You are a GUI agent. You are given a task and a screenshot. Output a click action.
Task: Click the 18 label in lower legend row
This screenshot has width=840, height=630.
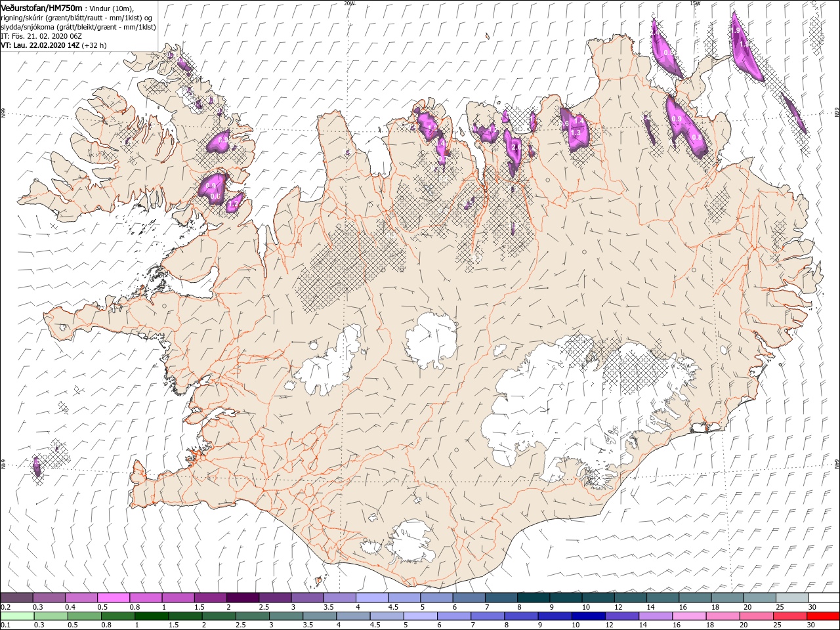click(709, 625)
